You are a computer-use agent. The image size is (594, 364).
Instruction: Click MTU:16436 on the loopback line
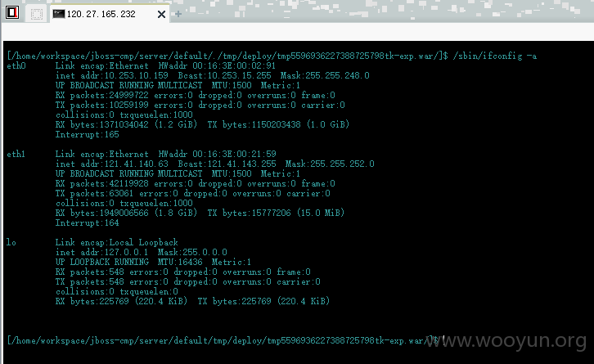tap(180, 262)
